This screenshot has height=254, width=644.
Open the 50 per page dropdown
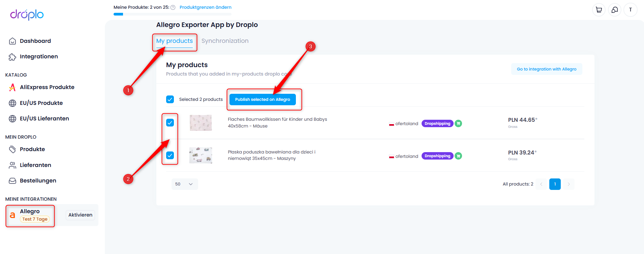click(184, 184)
